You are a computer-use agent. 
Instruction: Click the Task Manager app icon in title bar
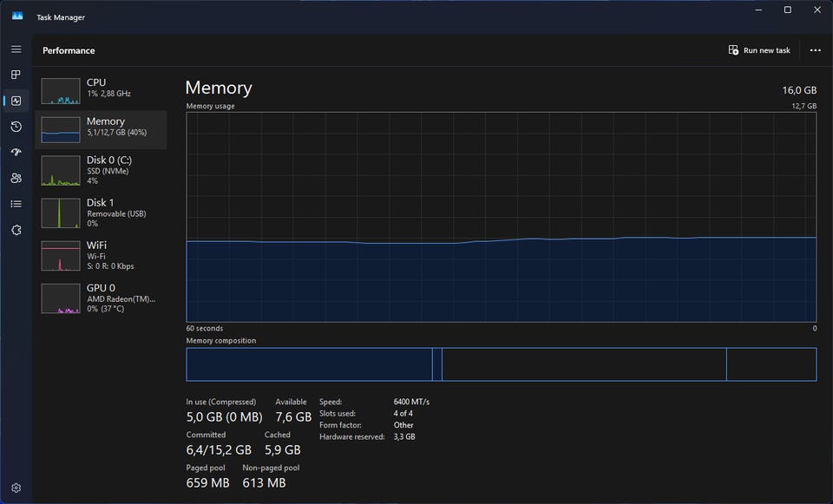[x=17, y=16]
